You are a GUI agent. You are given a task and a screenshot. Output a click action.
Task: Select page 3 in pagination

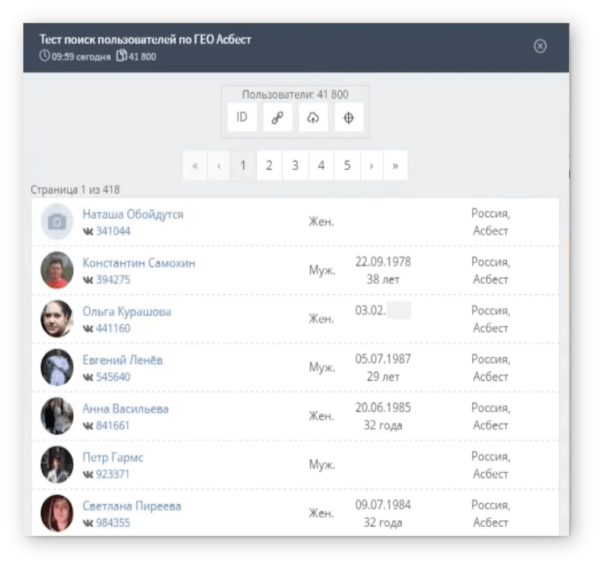click(x=295, y=166)
